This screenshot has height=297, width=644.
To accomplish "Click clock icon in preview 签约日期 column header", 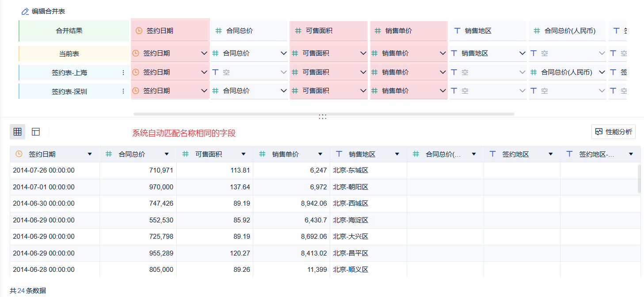I will [x=19, y=154].
